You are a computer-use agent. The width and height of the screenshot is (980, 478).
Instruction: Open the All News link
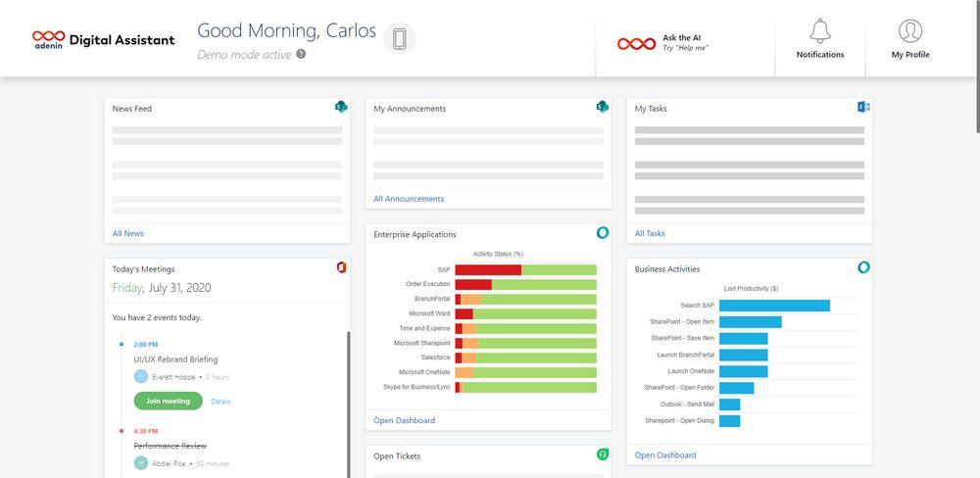(128, 233)
